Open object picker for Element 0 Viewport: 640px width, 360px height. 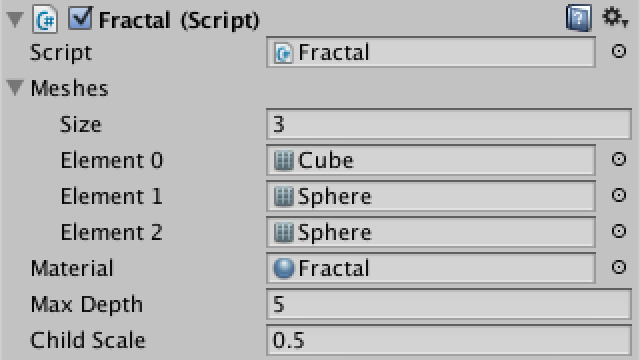click(619, 159)
